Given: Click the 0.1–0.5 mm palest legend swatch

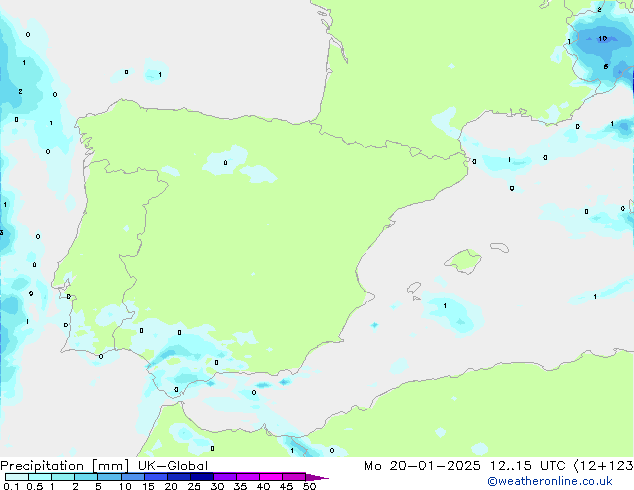Looking at the screenshot, I should coord(17,477).
